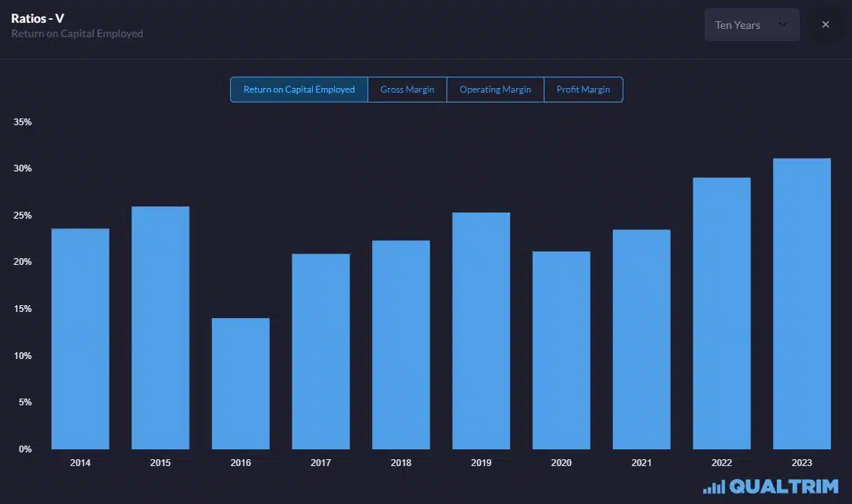Click the chevron arrow inside Ten Years selector
852x504 pixels.
pos(782,24)
